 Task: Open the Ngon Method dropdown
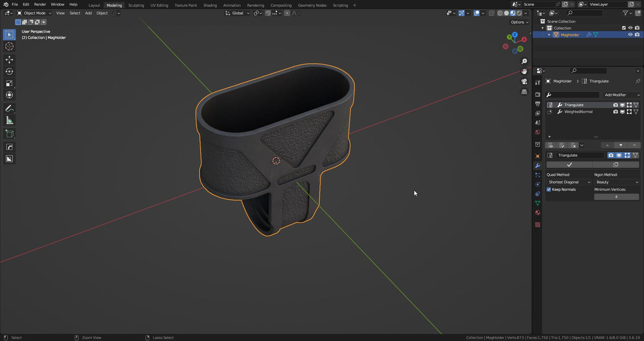click(x=617, y=182)
